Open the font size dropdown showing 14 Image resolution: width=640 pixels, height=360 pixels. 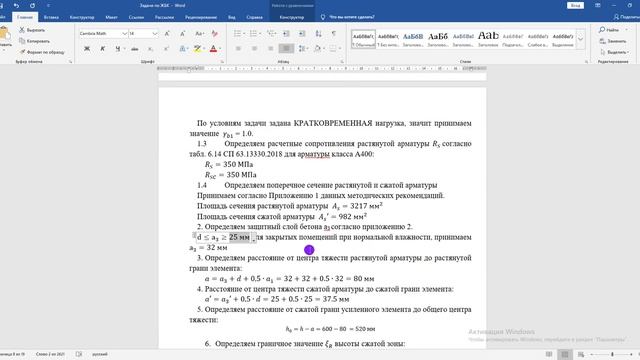155,33
